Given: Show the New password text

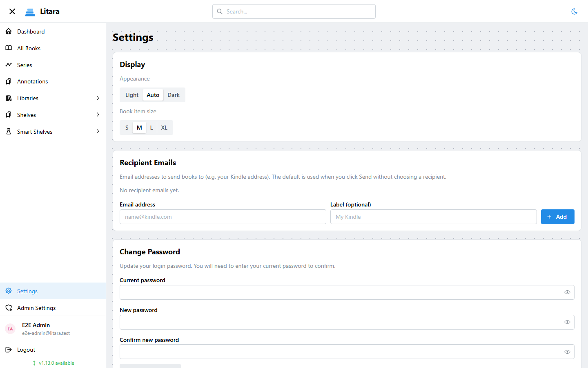Looking at the screenshot, I should (567, 322).
